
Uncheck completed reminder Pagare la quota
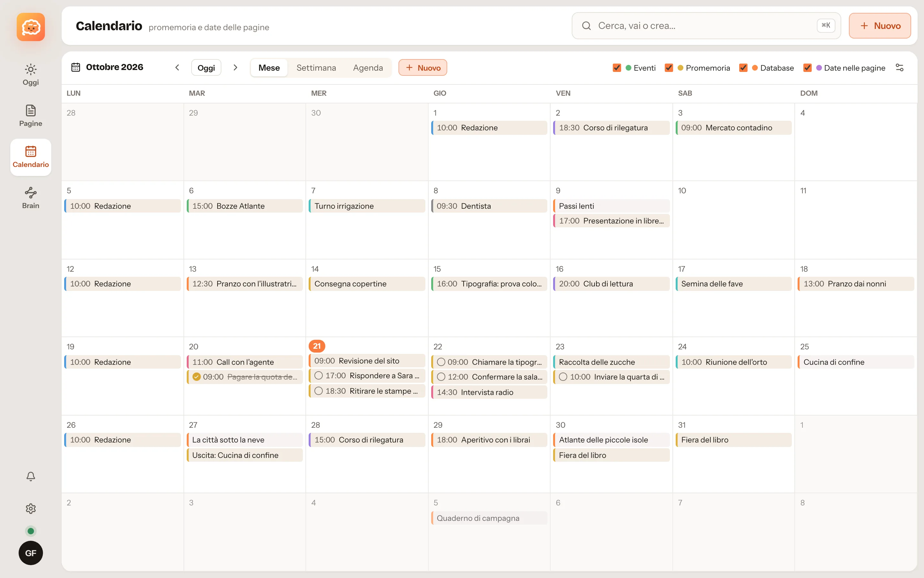(196, 377)
